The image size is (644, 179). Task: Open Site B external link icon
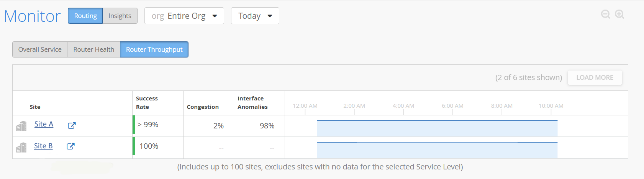71,146
